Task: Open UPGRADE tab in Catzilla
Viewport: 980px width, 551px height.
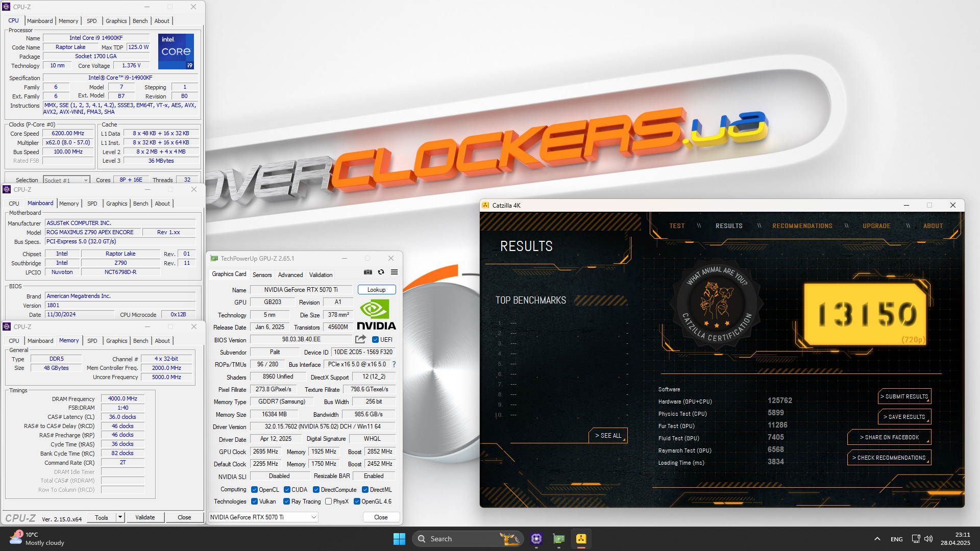Action: tap(876, 226)
